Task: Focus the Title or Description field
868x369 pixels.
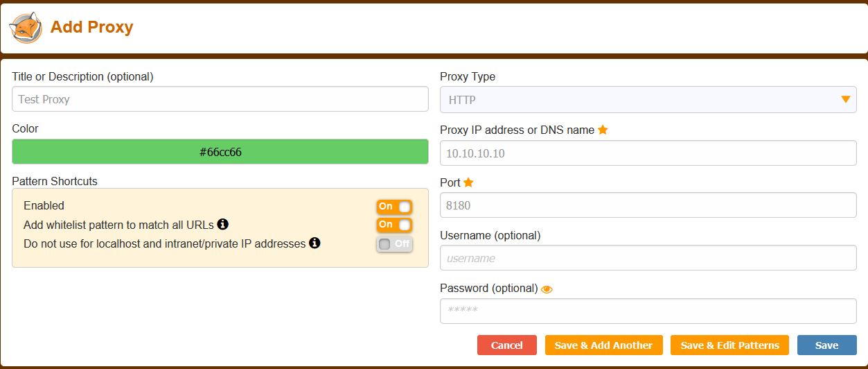Action: click(220, 99)
